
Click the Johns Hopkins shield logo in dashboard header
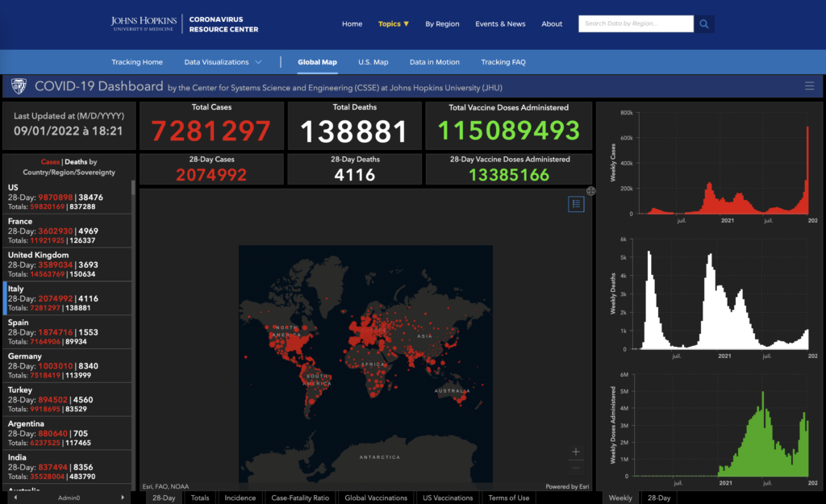(19, 86)
